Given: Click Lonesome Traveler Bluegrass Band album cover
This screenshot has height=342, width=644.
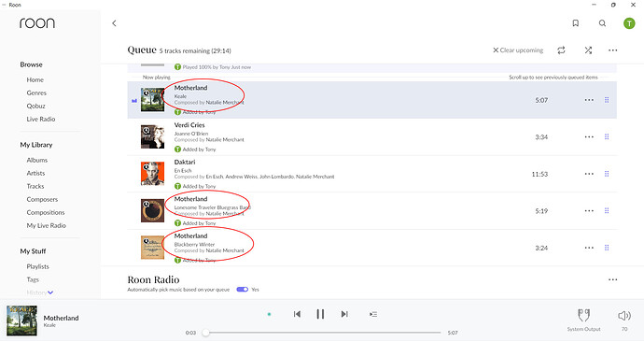Looking at the screenshot, I should pyautogui.click(x=152, y=211).
